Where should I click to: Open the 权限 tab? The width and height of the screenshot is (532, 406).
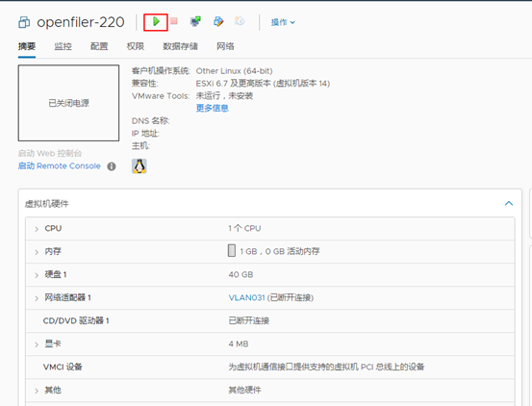coord(136,46)
